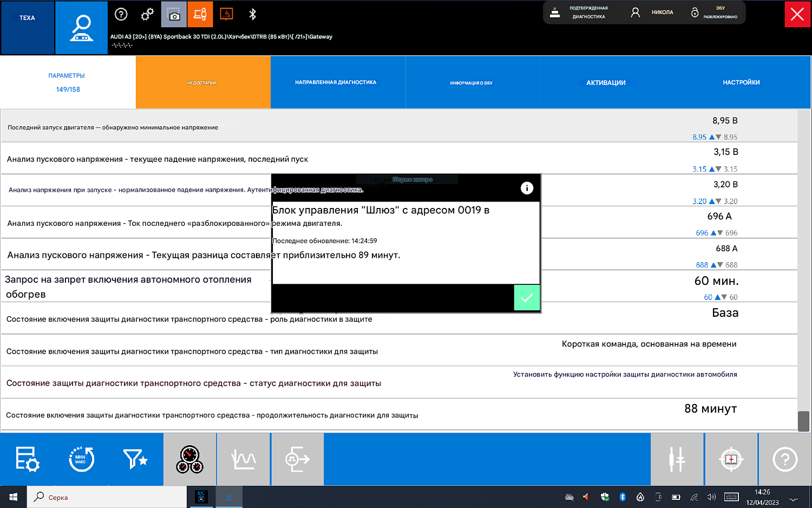Go to the НАПРАВЛЕННАЯ ДИАГНОСТИКА tab
812x508 pixels.
(336, 83)
